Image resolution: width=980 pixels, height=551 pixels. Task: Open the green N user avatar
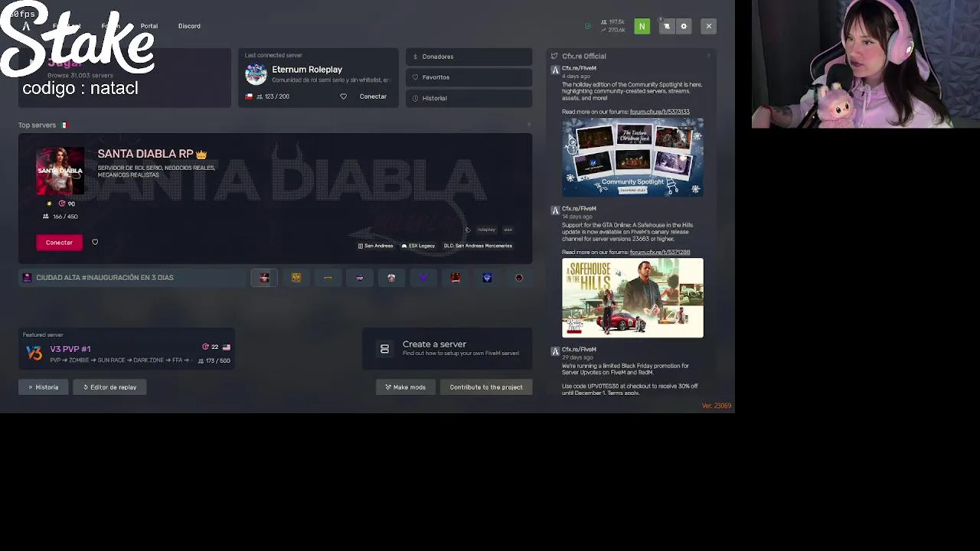642,26
